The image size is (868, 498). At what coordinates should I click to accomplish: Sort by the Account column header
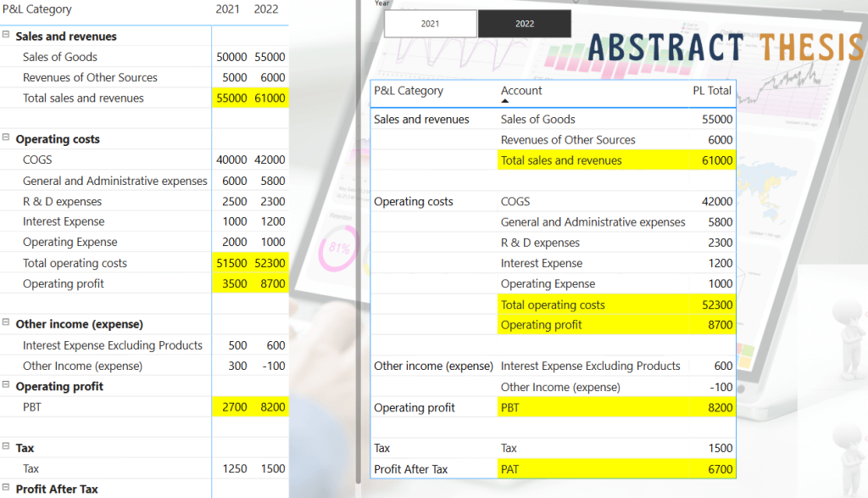tap(521, 91)
